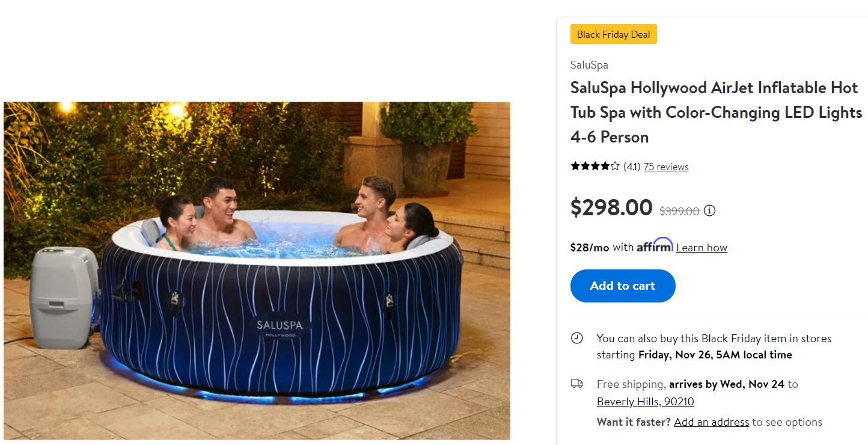This screenshot has width=868, height=445.
Task: Change delivery location Beverly Hills, 90210
Action: (x=646, y=402)
